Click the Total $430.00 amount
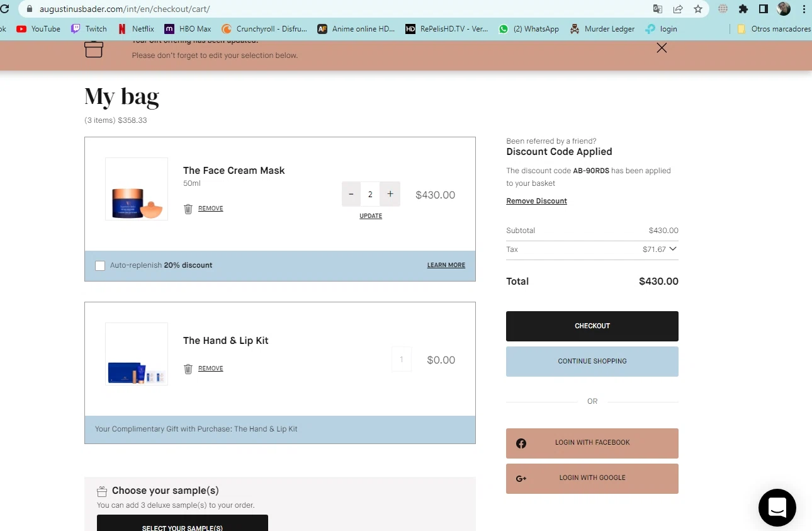The image size is (812, 531). 658,282
